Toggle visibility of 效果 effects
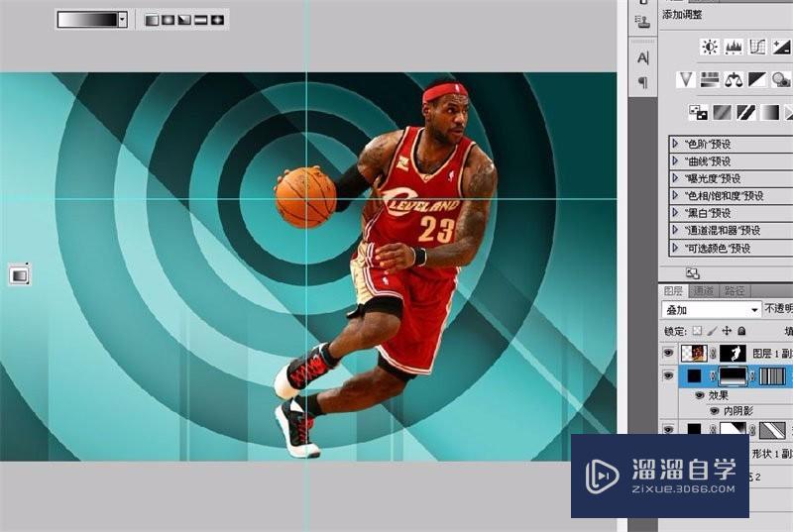Image resolution: width=793 pixels, height=532 pixels. pos(700,395)
